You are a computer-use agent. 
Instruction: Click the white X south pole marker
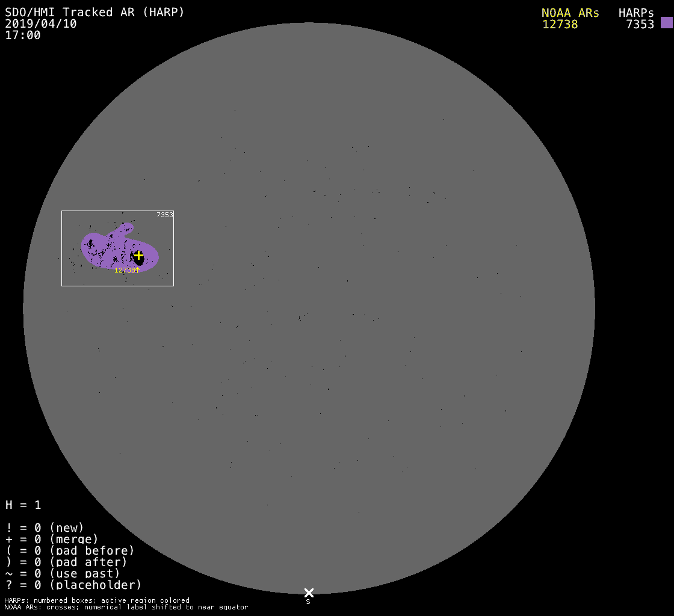[309, 593]
